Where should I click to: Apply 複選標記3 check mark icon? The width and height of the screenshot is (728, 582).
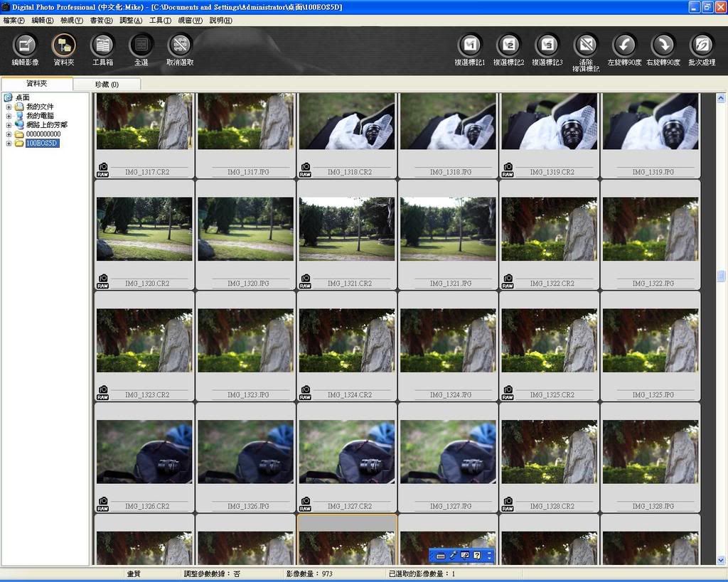click(x=547, y=45)
